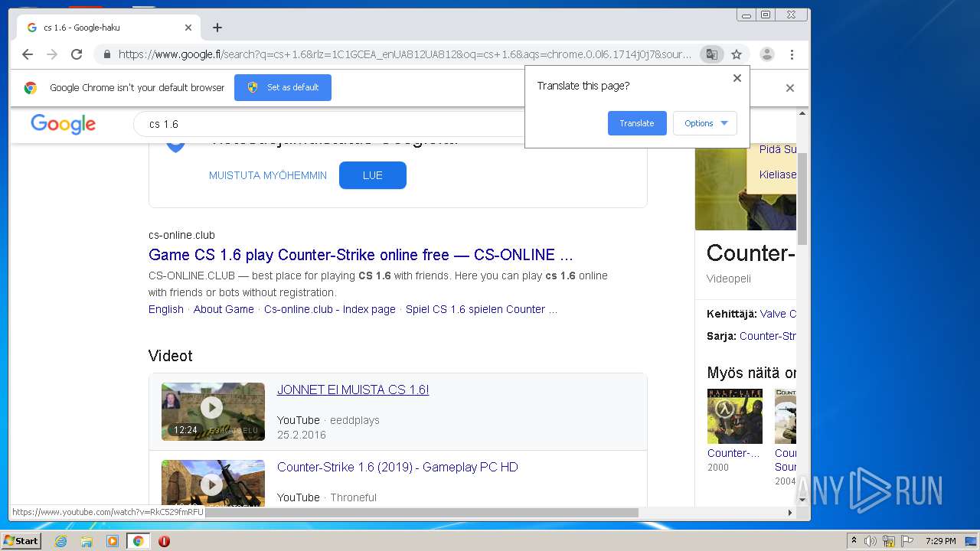Open the Chrome three-dot menu
This screenshot has height=551, width=980.
(792, 54)
